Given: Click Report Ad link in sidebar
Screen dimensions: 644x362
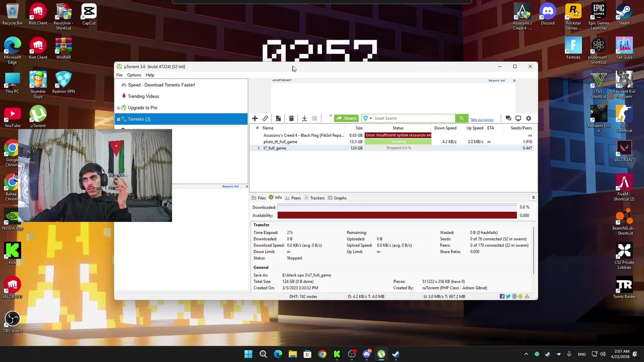Looking at the screenshot, I should (x=230, y=187).
